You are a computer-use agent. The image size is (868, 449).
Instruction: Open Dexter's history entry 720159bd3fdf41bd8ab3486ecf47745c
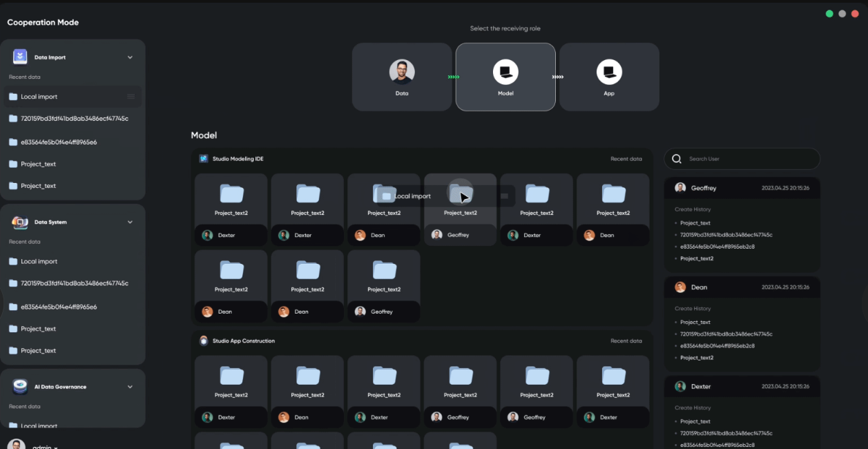coord(726,433)
